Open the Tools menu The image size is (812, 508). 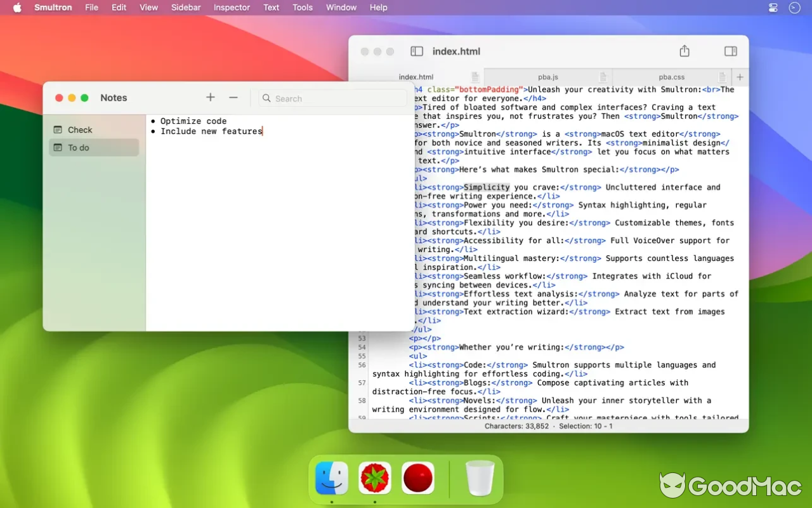click(302, 8)
